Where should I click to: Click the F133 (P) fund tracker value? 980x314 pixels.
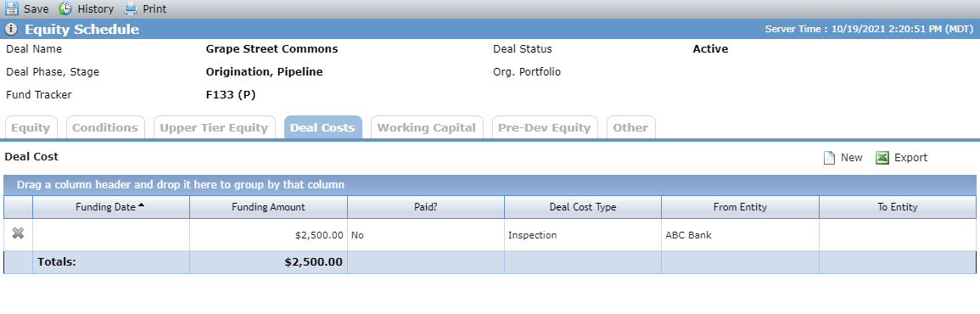coord(231,95)
